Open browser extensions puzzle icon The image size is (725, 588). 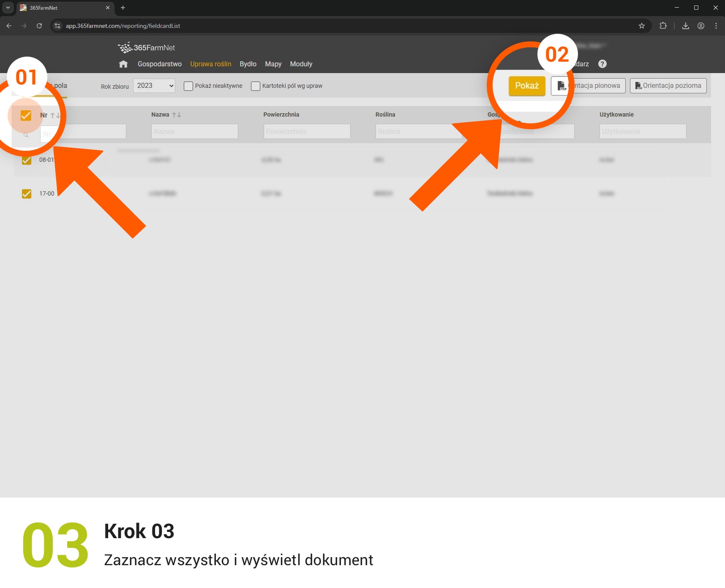coord(663,26)
